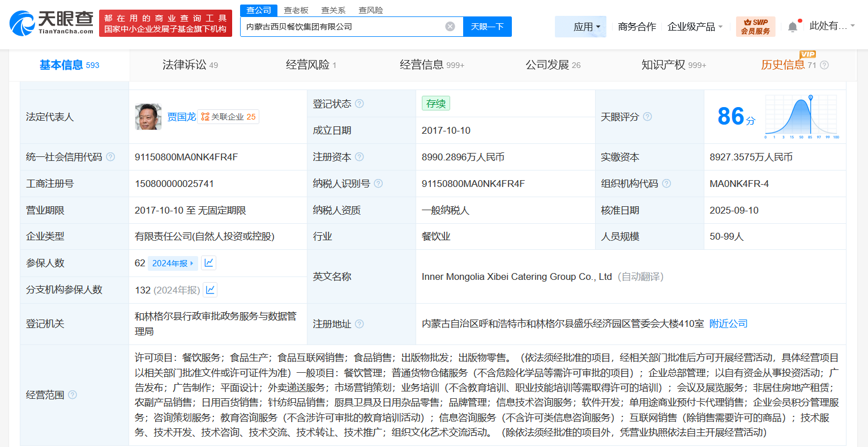The height and width of the screenshot is (447, 868).
Task: Click the chart icon beside 参保人数 62
Action: click(x=208, y=262)
